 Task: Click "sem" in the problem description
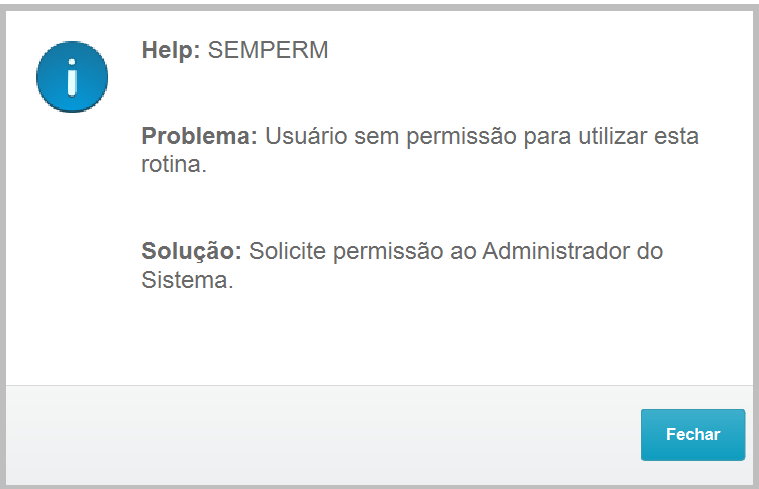click(370, 136)
